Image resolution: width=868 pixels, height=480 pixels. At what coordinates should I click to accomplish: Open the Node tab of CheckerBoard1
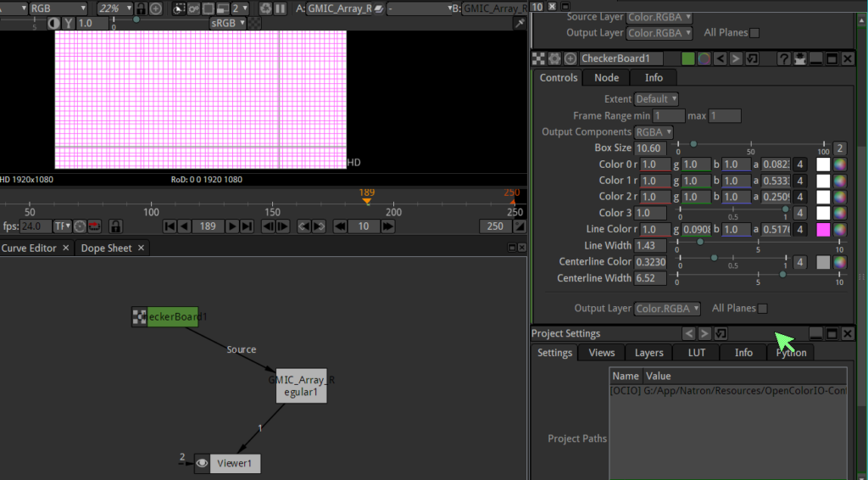(606, 77)
